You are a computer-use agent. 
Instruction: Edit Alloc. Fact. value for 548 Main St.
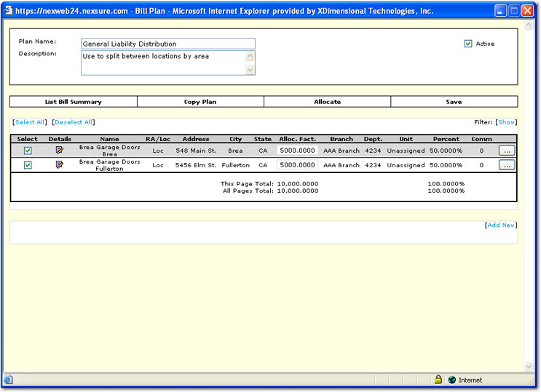(x=297, y=151)
